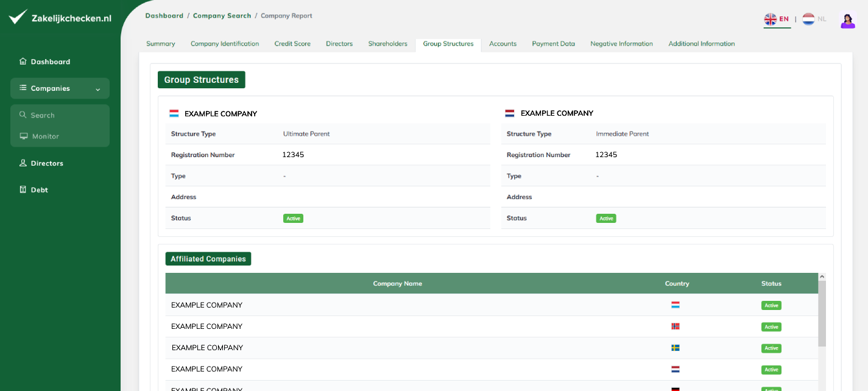Viewport: 868px width, 391px height.
Task: Click the Netherlands flag in Affiliated Companies table
Action: pos(676,369)
